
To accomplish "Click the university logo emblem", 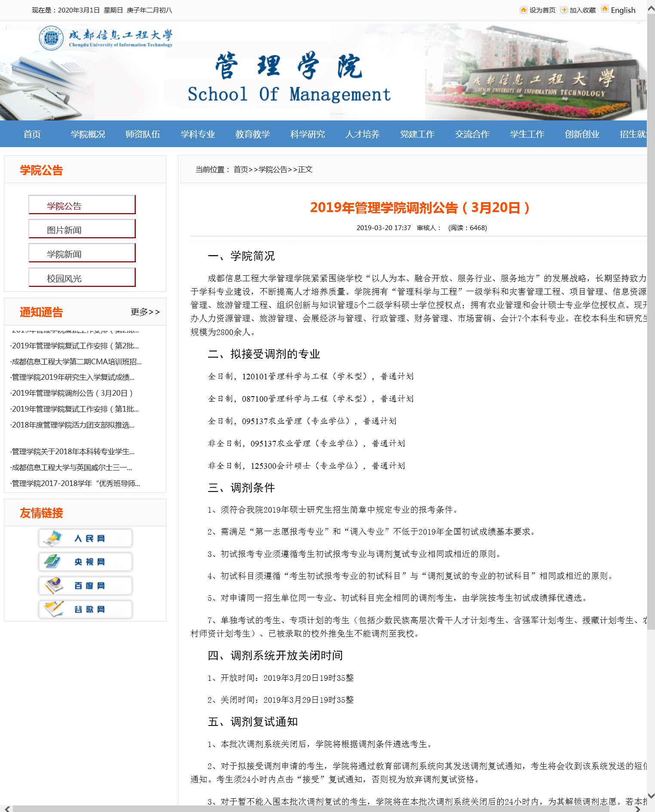I will click(x=51, y=38).
